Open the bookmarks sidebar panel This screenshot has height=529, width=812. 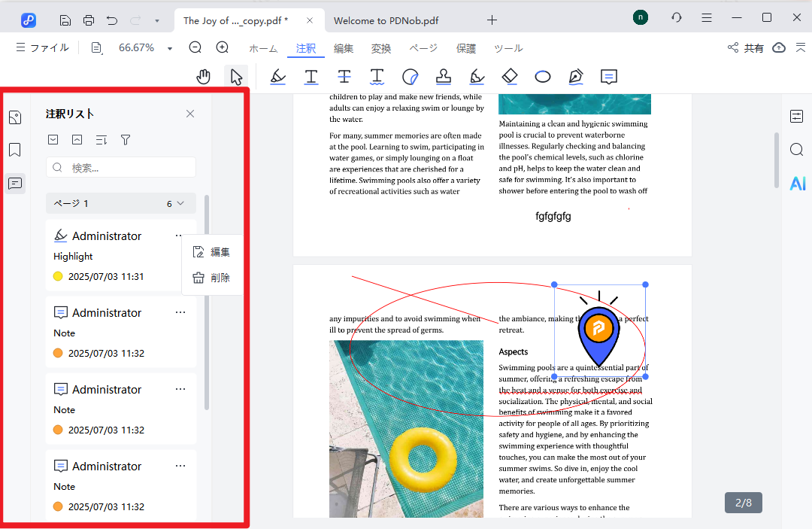(x=15, y=150)
